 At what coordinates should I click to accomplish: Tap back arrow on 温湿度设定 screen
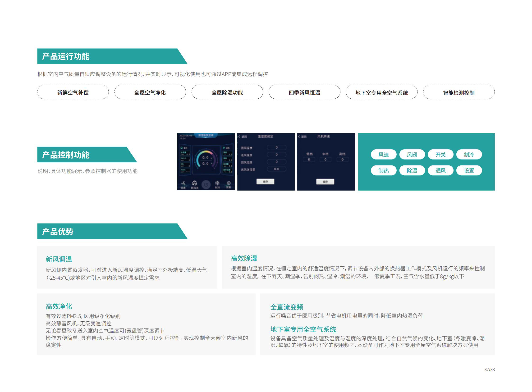pos(239,137)
